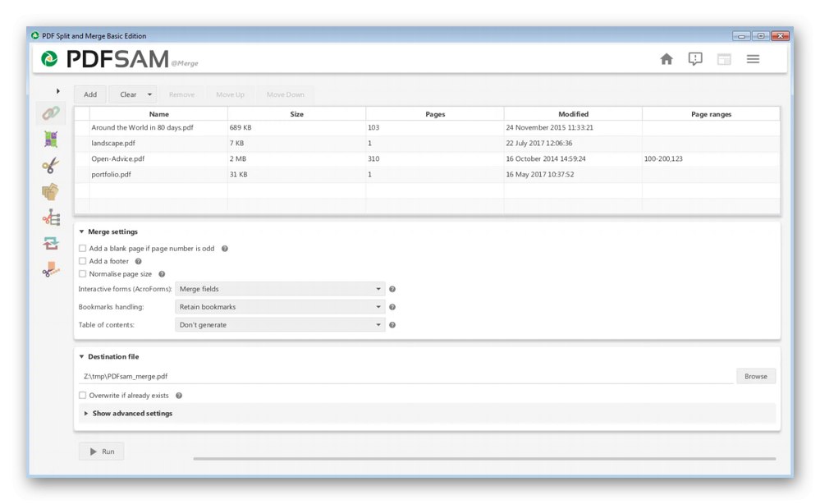Click the 22 July 2017 modified cell

(x=573, y=144)
